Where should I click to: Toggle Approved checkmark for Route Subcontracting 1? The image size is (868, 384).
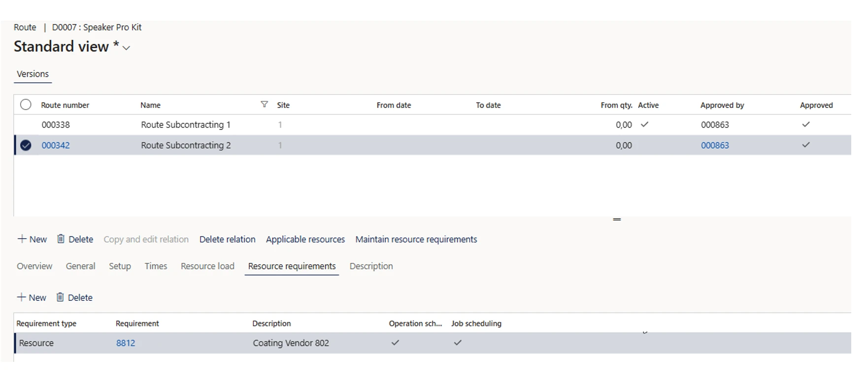coord(805,125)
